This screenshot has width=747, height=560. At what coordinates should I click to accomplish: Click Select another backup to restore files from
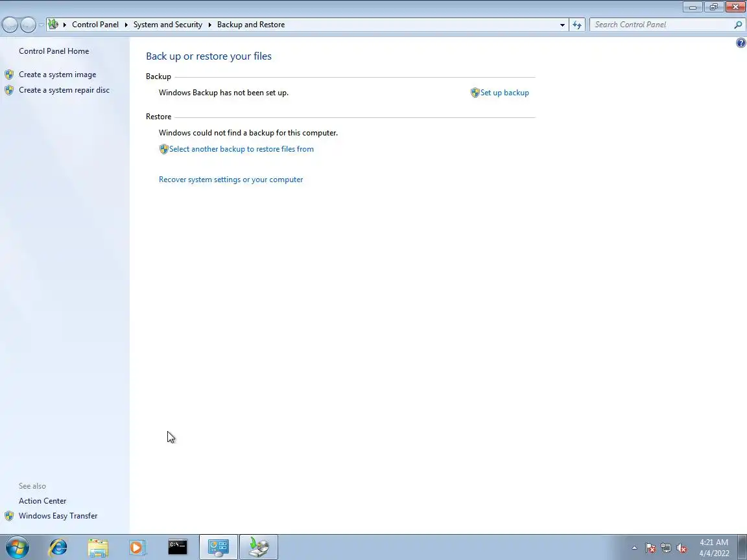click(241, 149)
